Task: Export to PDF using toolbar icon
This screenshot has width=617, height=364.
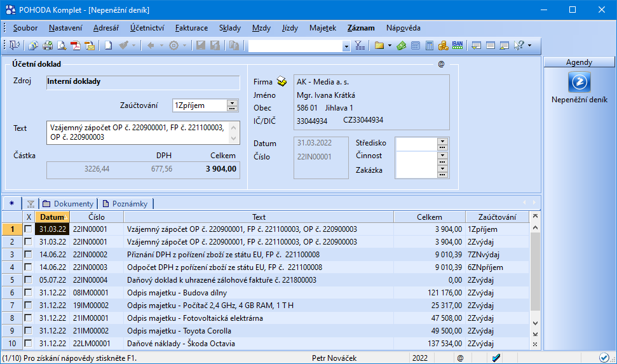Action: point(76,46)
